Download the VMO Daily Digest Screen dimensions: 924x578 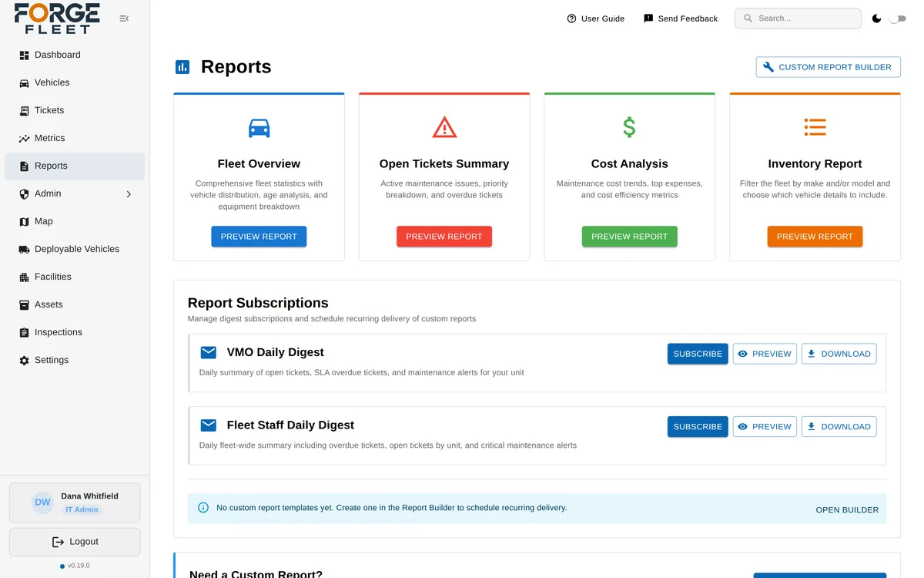point(839,354)
